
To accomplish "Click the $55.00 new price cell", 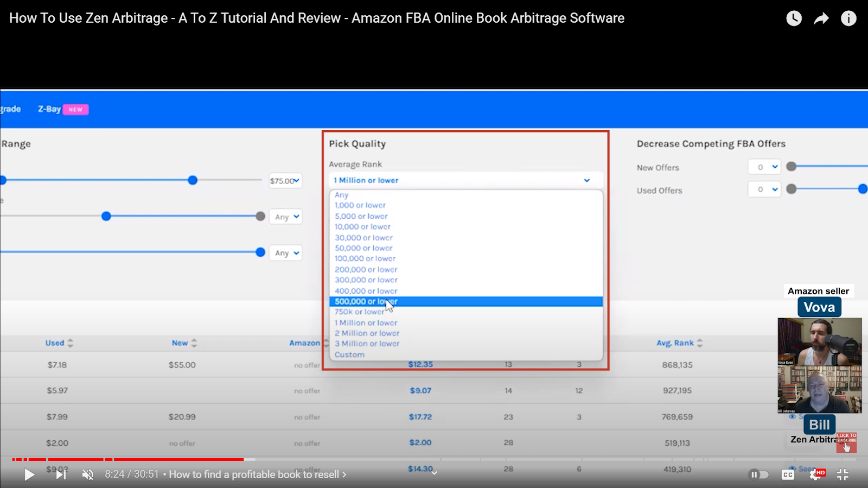I will pyautogui.click(x=182, y=365).
